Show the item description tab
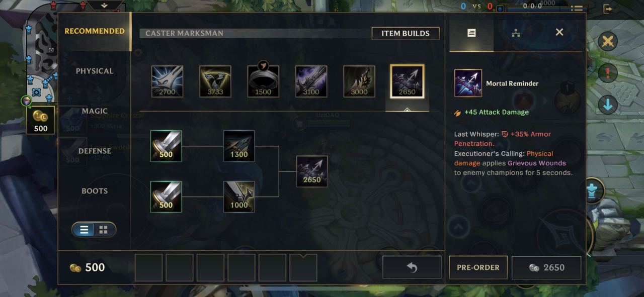Viewport: 644px width, 297px height. click(x=471, y=33)
